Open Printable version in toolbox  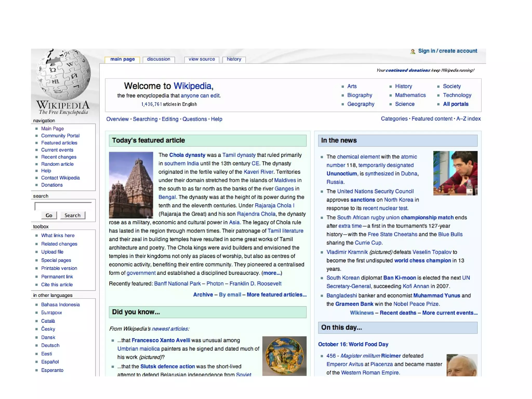(59, 268)
